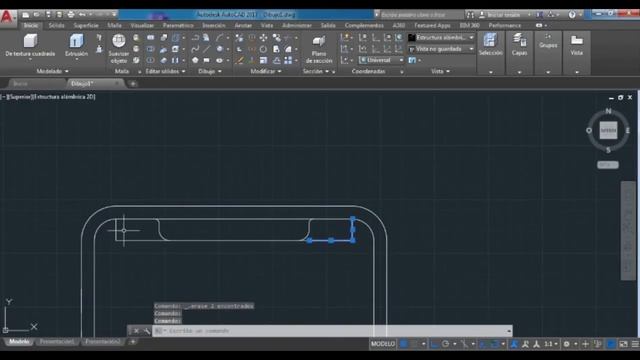The width and height of the screenshot is (640, 360).
Task: Click the blue grip on selected polyline corner
Action: click(x=353, y=240)
